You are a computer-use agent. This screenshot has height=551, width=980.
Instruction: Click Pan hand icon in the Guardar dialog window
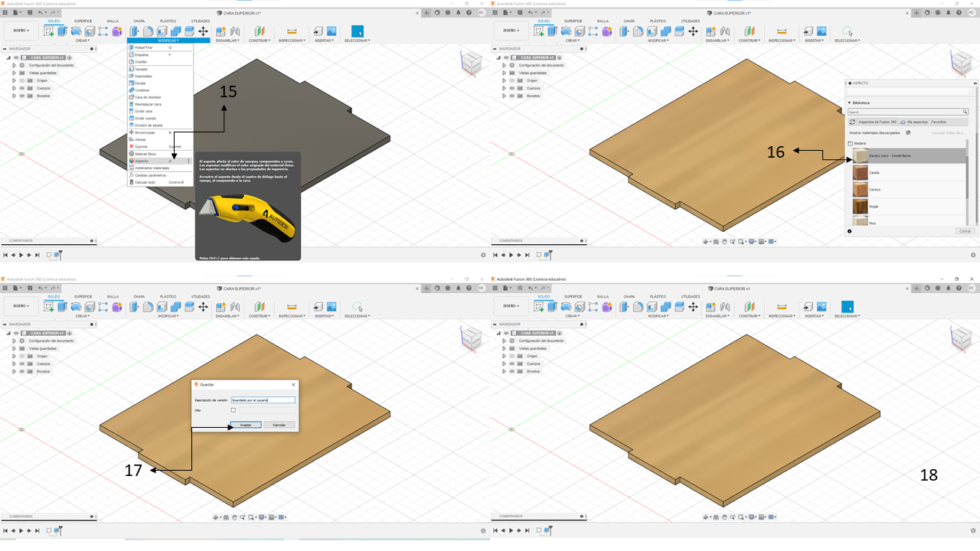click(x=235, y=516)
